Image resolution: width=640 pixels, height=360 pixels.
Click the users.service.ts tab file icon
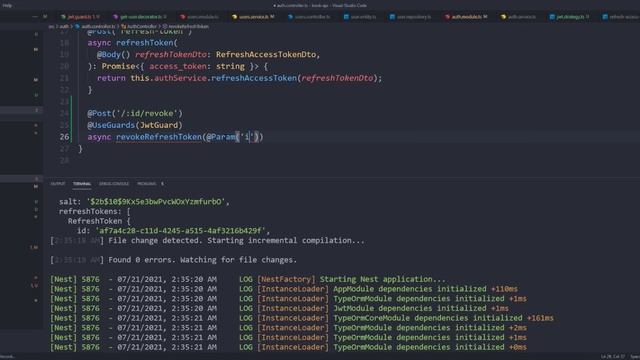(234, 17)
